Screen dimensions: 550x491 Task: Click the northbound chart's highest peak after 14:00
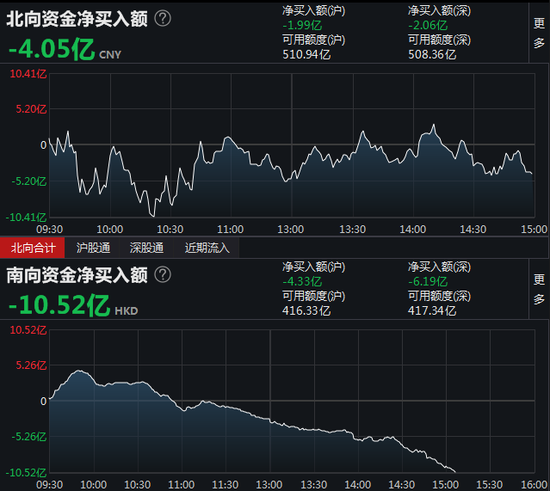click(x=434, y=125)
